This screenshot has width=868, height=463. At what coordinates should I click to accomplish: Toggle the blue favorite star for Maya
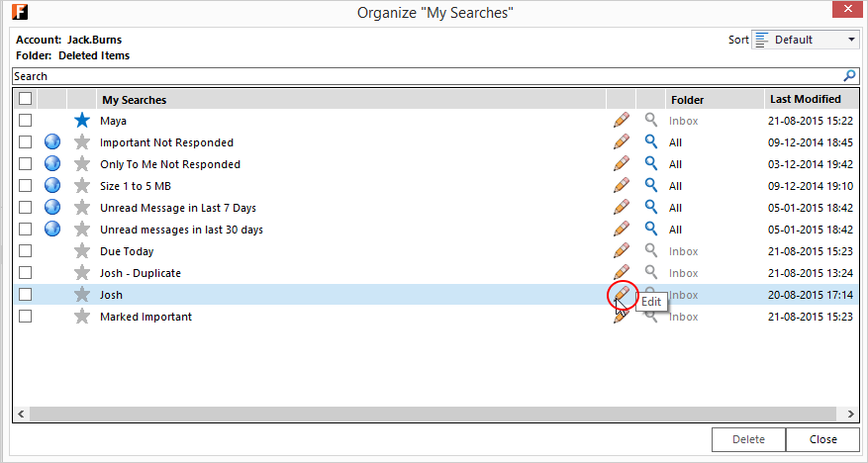tap(81, 121)
